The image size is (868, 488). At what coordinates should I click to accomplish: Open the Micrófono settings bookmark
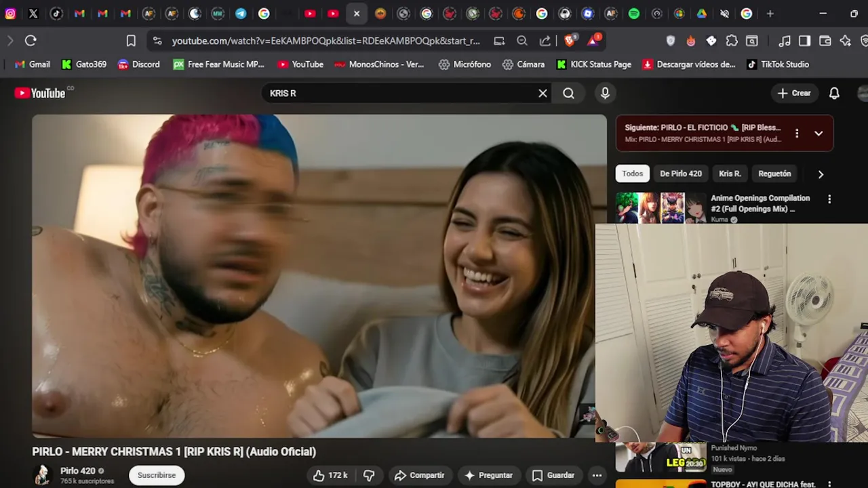coord(465,64)
